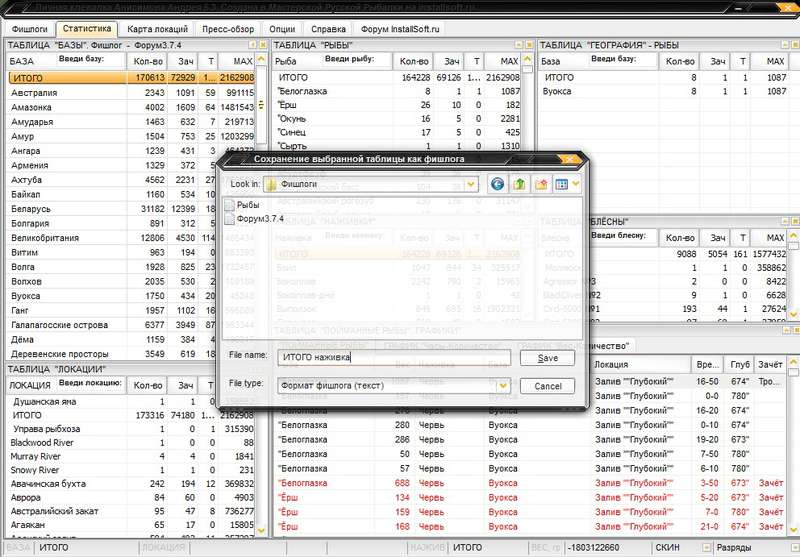Viewport: 800px width, 557px height.
Task: Open the Разряды dropdown in status bar
Action: (x=707, y=548)
